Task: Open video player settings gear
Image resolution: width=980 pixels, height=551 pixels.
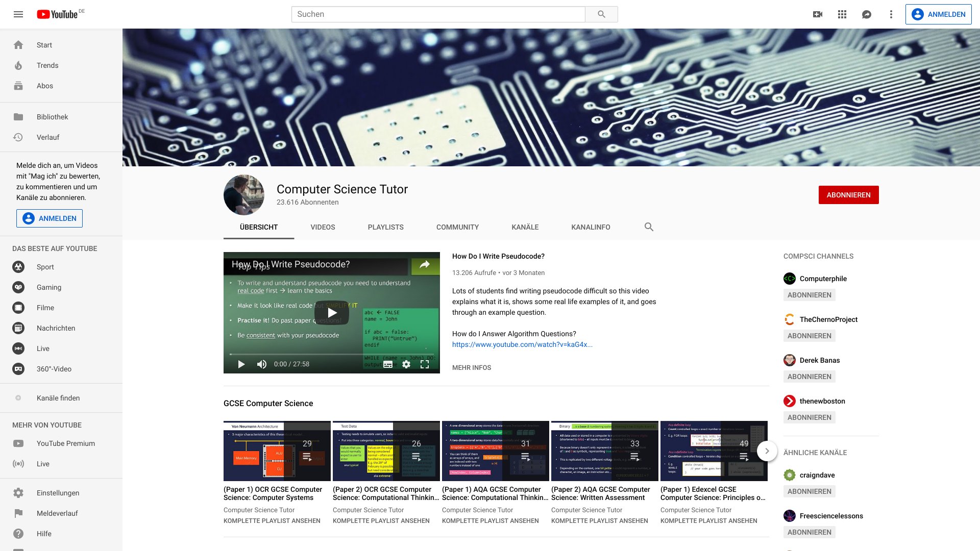Action: (406, 364)
